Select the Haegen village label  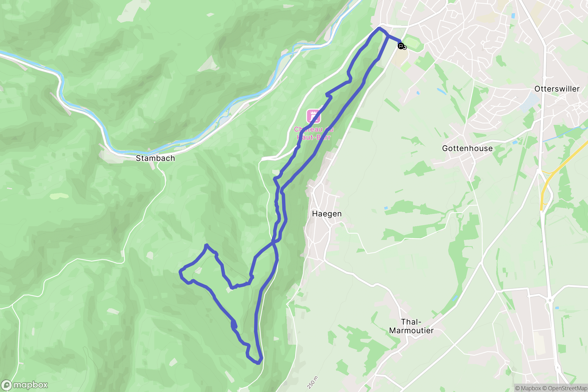[x=327, y=214]
